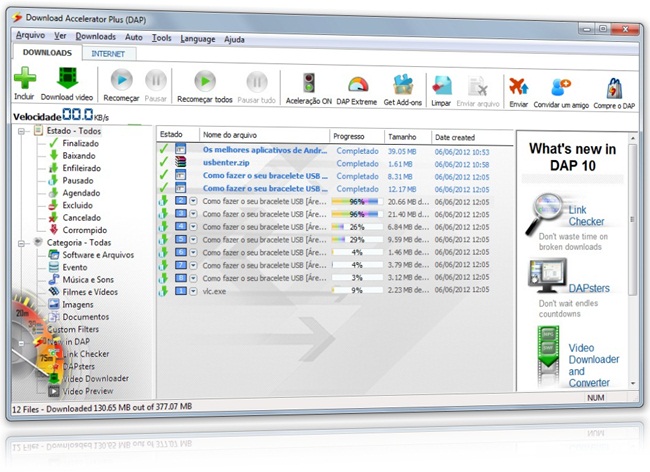Open dropdown arrow on vlc.exe row
650x472 pixels.
click(193, 291)
